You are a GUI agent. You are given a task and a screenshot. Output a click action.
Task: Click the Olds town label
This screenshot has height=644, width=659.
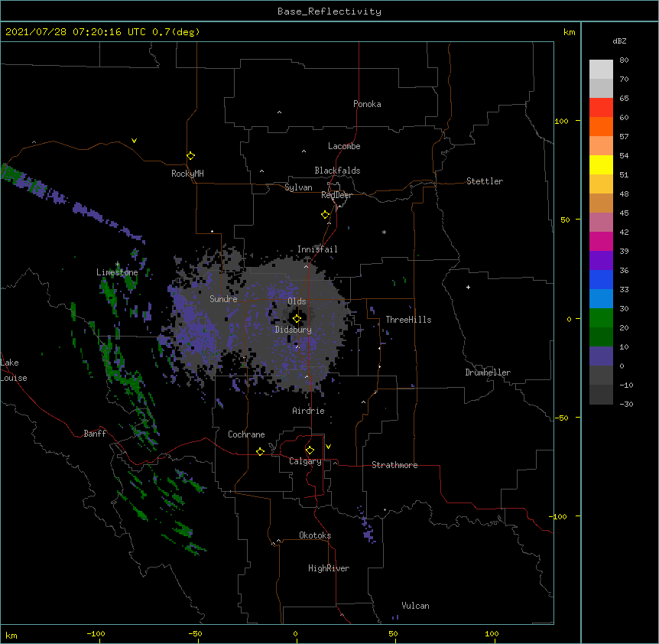pyautogui.click(x=297, y=301)
